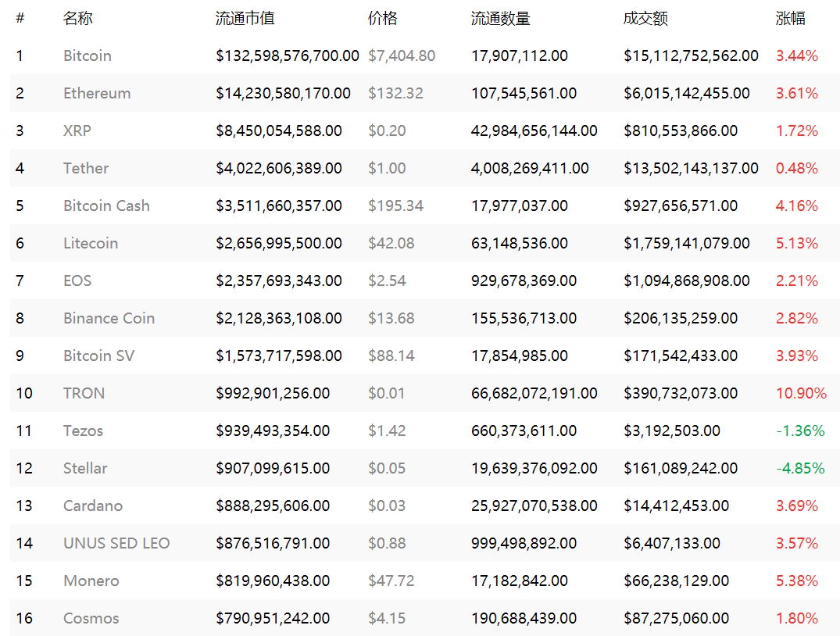Sort by 价格 column header
This screenshot has width=840, height=636.
pos(383,18)
